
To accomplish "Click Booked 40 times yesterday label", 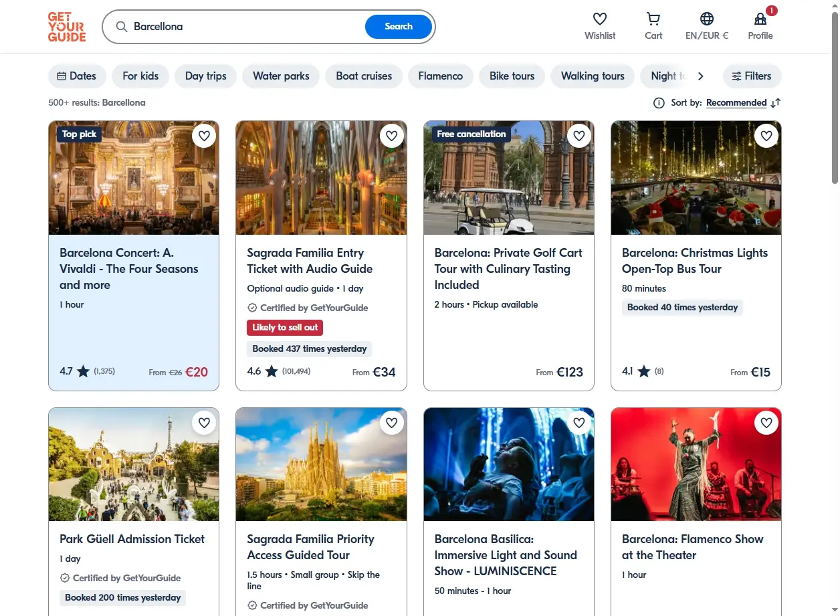I will pyautogui.click(x=682, y=308).
